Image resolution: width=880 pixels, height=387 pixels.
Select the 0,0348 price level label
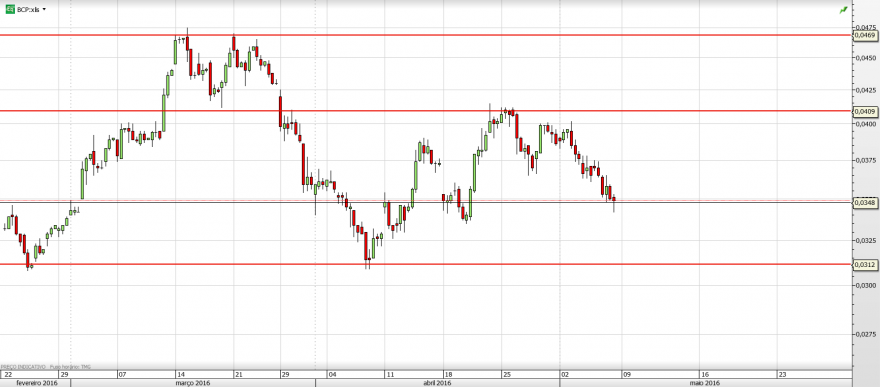click(x=864, y=202)
